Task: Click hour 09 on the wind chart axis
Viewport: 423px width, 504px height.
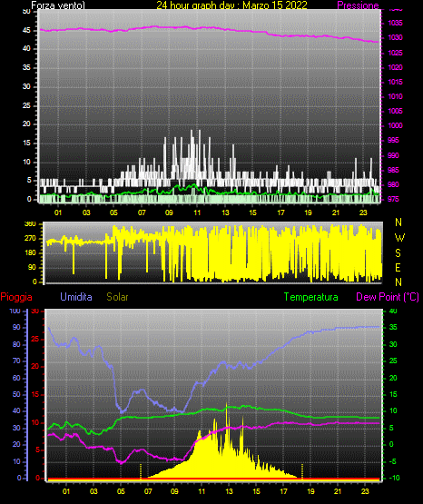Action: click(169, 212)
